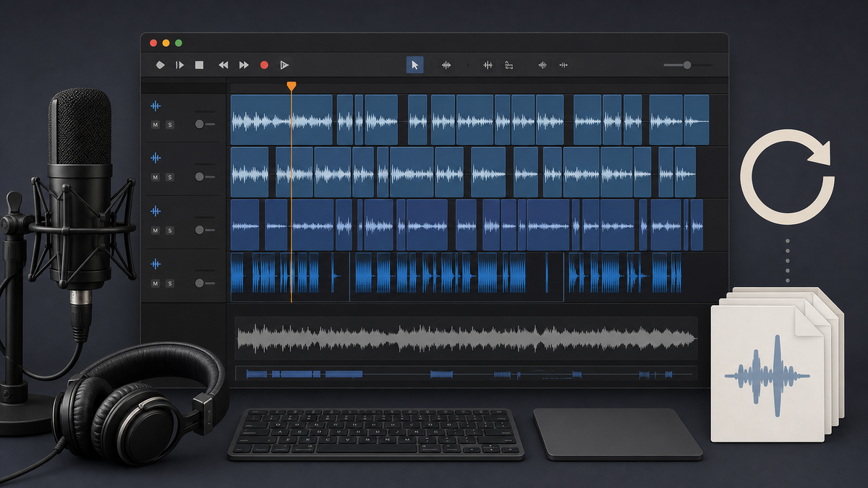
Task: Click the outlined play triangle after record
Action: click(284, 65)
